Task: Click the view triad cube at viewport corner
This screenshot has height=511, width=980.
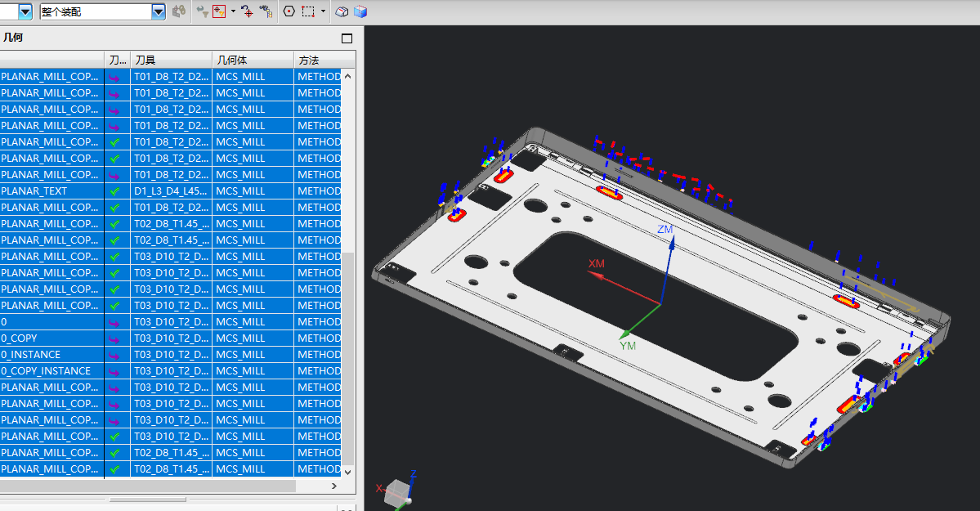Action: click(x=397, y=493)
